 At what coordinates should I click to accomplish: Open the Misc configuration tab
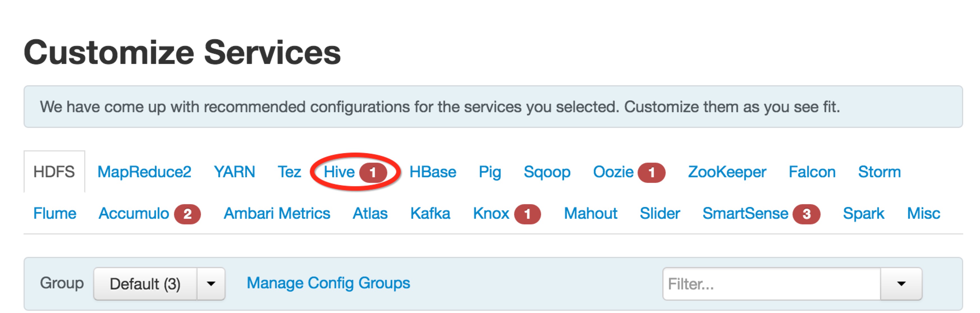click(x=923, y=213)
